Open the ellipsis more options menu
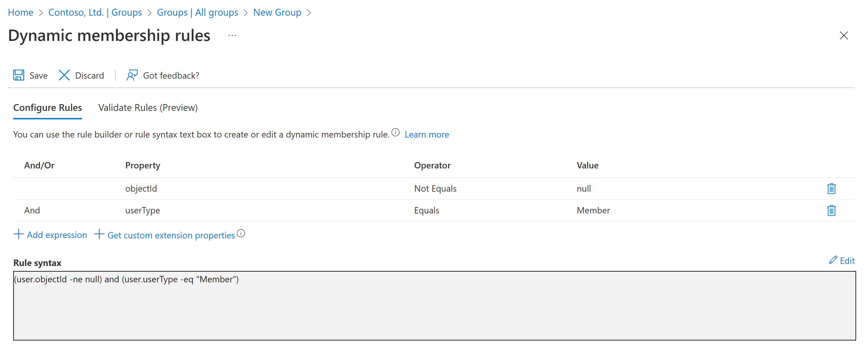 (232, 35)
